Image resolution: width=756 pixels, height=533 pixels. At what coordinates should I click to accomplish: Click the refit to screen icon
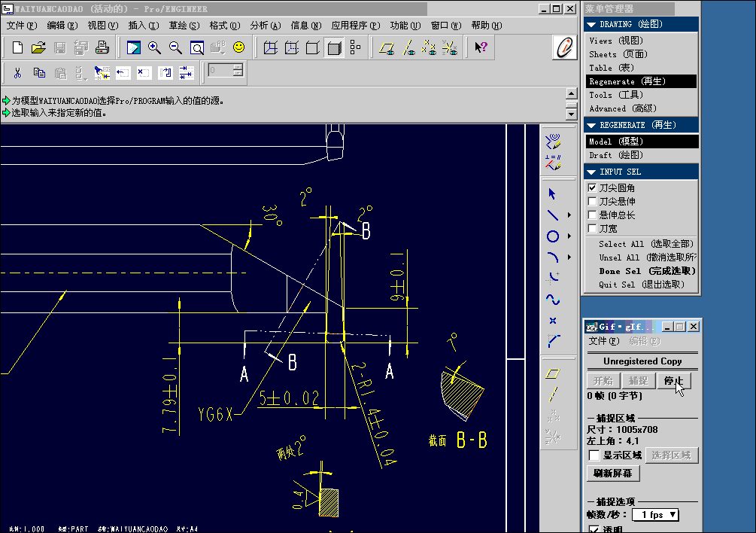(197, 47)
